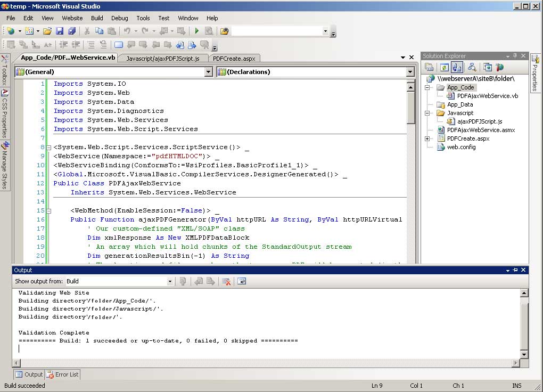Image resolution: width=543 pixels, height=392 pixels.
Task: Click the Comment out selected lines icon
Action: [90, 44]
